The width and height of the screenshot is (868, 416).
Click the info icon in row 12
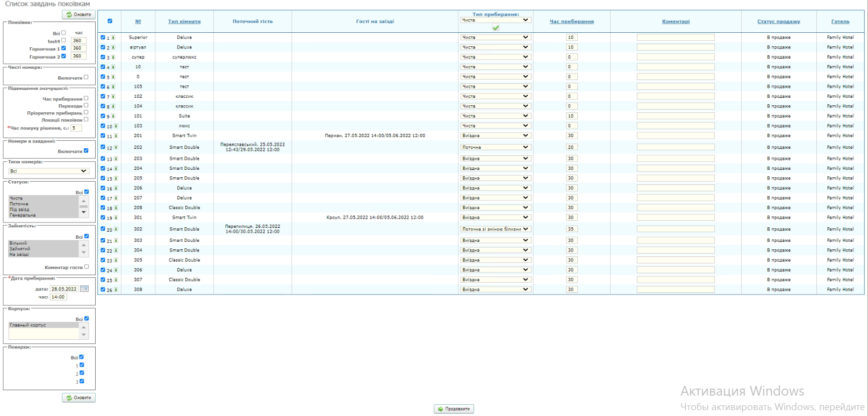116,147
